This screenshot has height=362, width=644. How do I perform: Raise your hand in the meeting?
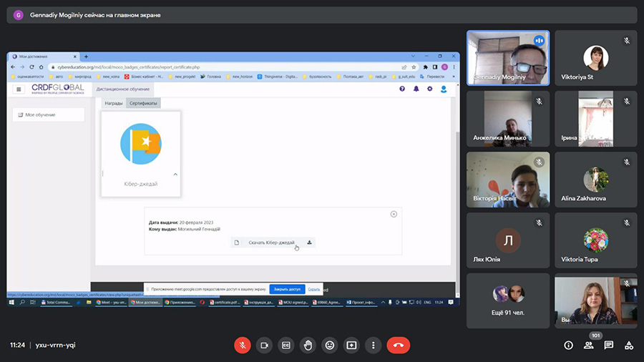(308, 345)
